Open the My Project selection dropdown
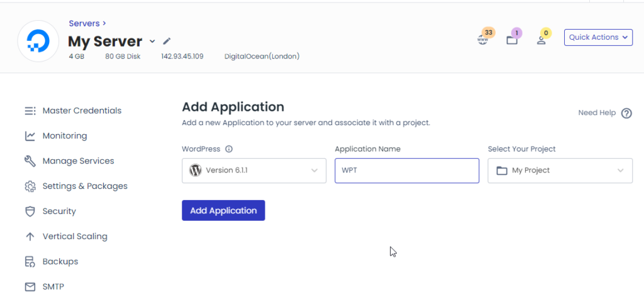The image size is (644, 304). pos(560,171)
